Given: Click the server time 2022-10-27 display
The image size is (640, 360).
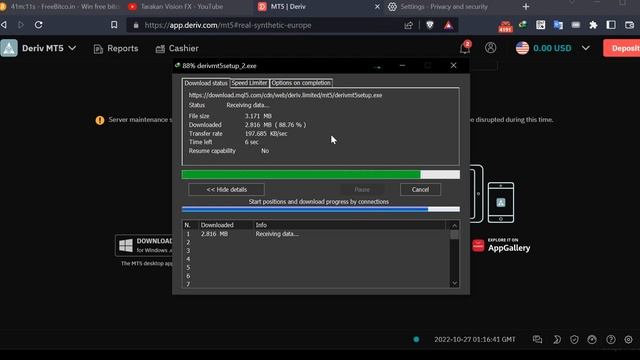Looking at the screenshot, I should coord(475,339).
